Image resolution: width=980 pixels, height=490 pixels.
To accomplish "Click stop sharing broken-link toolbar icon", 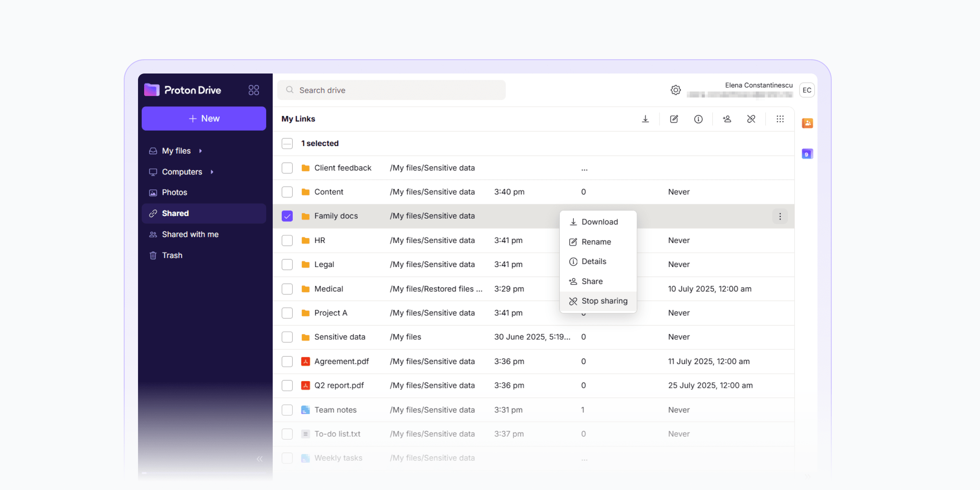I will point(751,119).
